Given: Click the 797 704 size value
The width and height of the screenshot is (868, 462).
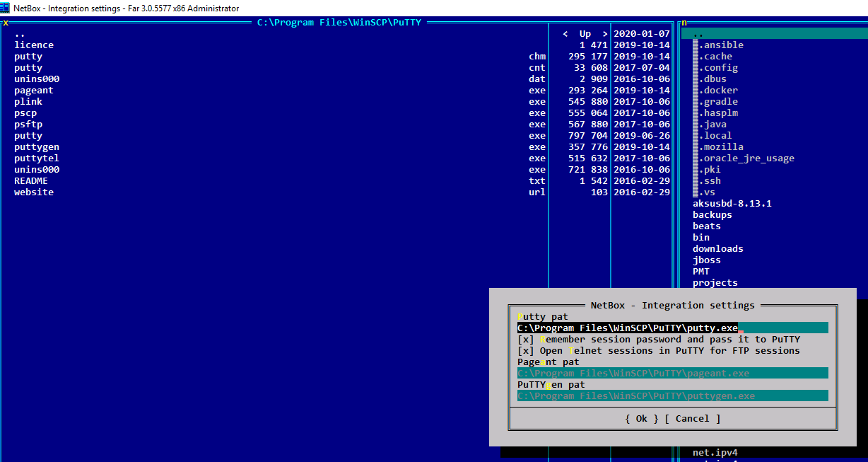Looking at the screenshot, I should (588, 135).
